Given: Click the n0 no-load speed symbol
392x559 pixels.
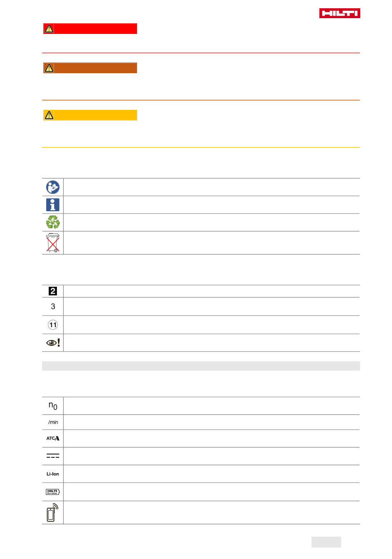Looking at the screenshot, I should click(x=53, y=406).
